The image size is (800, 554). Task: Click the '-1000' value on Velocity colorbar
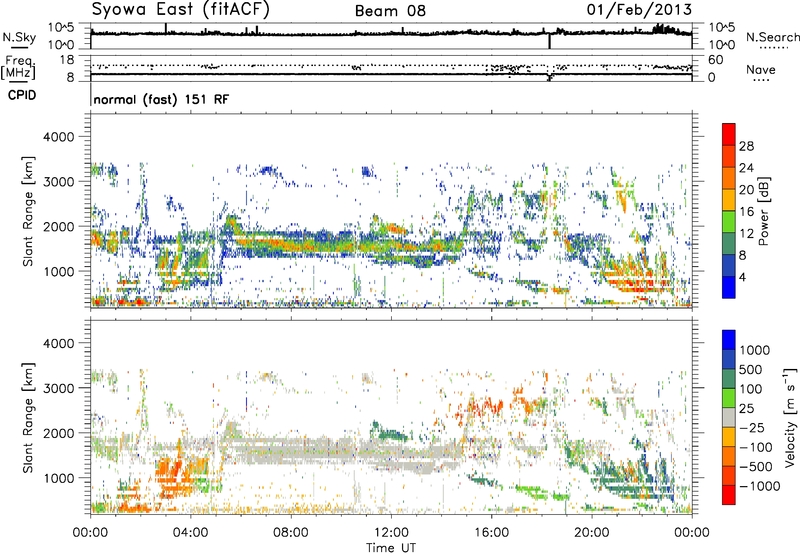click(760, 486)
